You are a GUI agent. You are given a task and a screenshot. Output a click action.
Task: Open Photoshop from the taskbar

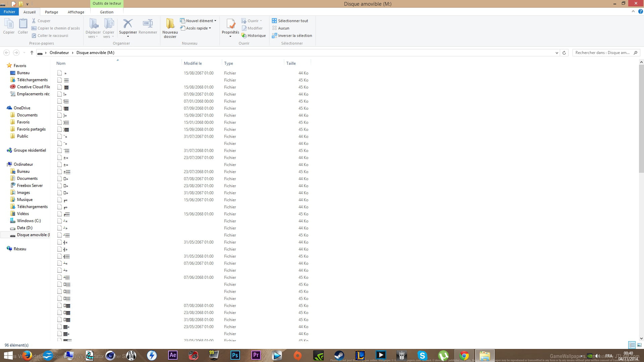click(x=235, y=355)
